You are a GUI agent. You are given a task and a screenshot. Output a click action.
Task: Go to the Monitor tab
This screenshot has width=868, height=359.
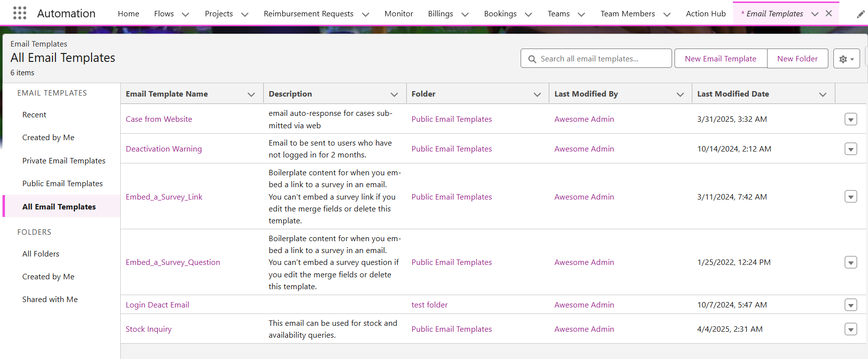(398, 14)
